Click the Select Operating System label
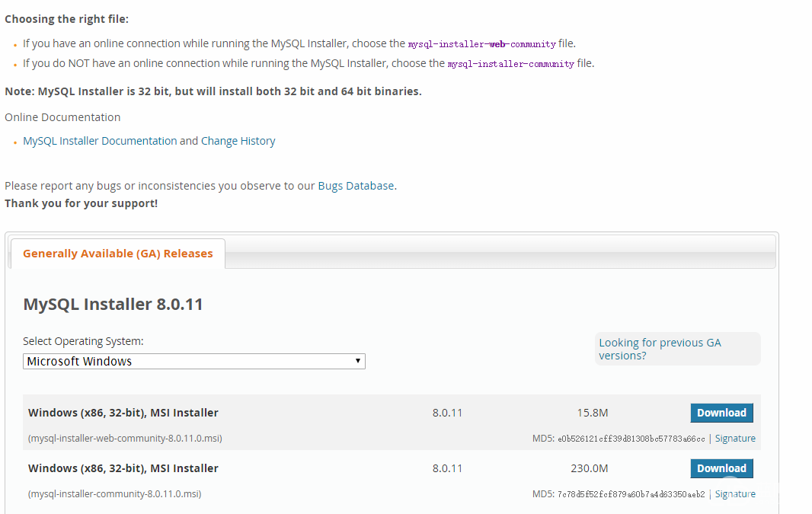This screenshot has width=812, height=514. 83,341
